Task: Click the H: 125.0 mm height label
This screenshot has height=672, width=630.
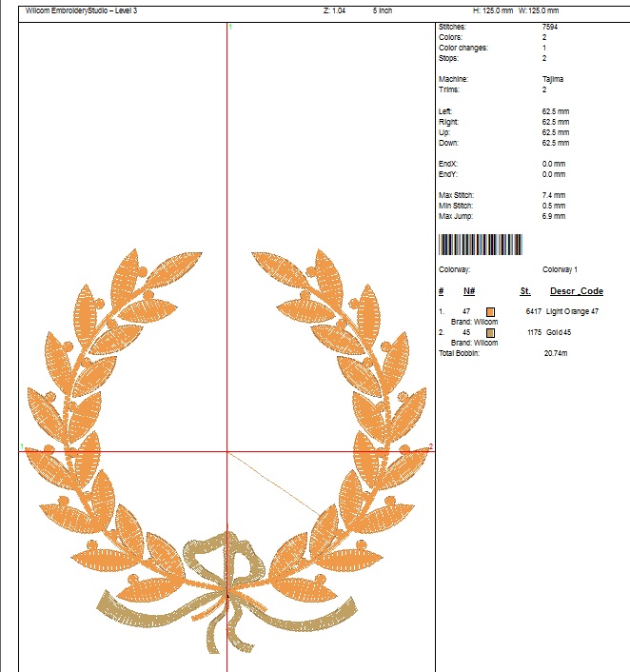Action: coord(493,10)
